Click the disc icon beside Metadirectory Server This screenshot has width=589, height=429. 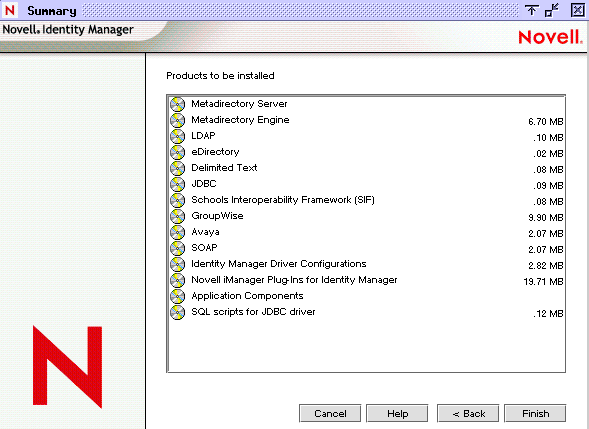tap(178, 104)
